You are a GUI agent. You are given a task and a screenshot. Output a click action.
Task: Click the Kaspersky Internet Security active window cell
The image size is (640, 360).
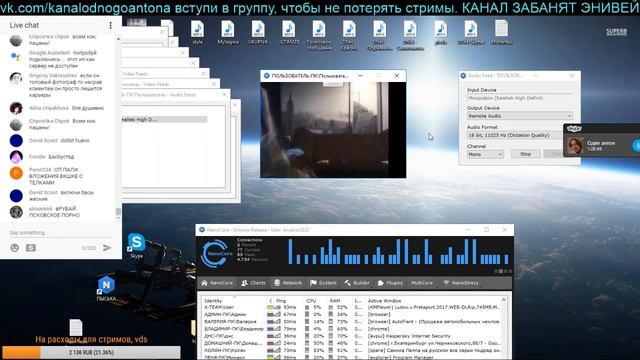(409, 336)
